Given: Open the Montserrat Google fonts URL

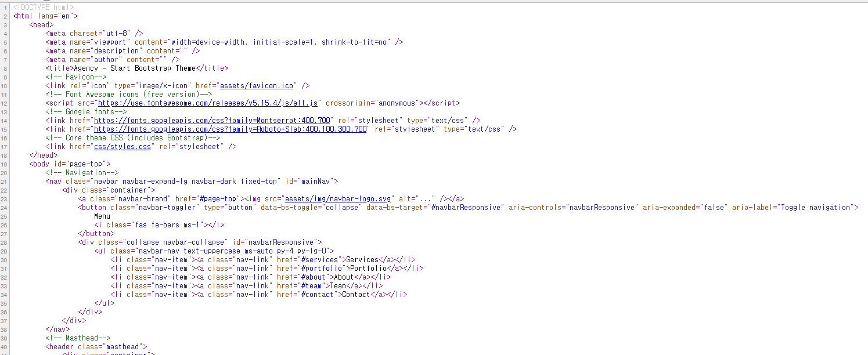Looking at the screenshot, I should pos(213,121).
